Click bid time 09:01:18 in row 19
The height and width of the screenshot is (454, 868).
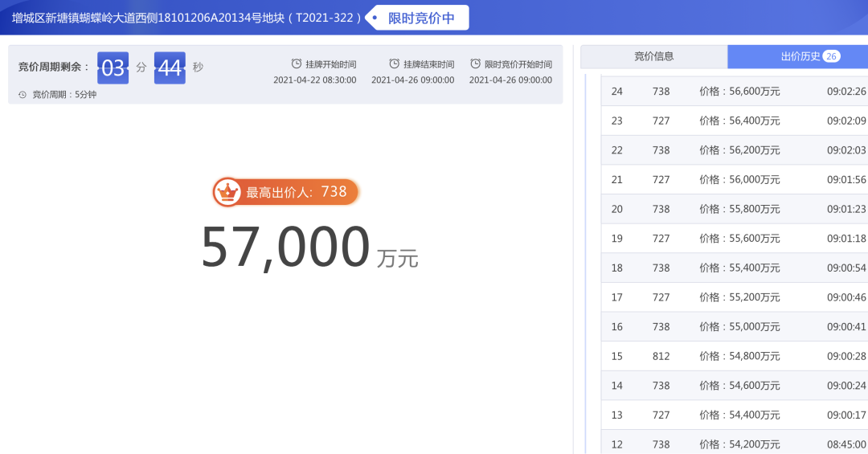click(846, 238)
